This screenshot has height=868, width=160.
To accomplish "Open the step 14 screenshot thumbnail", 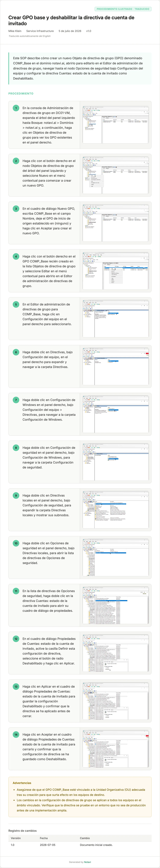I will [116, 749].
